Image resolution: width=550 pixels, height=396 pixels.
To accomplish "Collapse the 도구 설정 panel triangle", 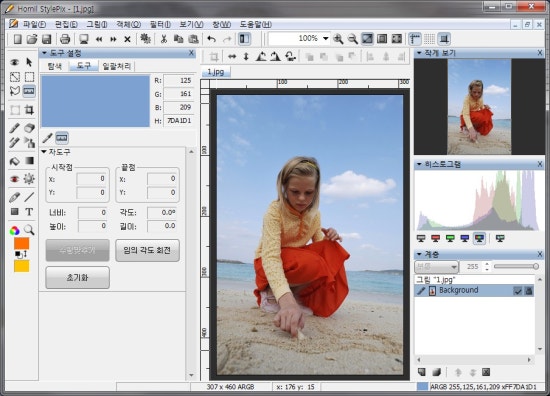I will point(45,53).
